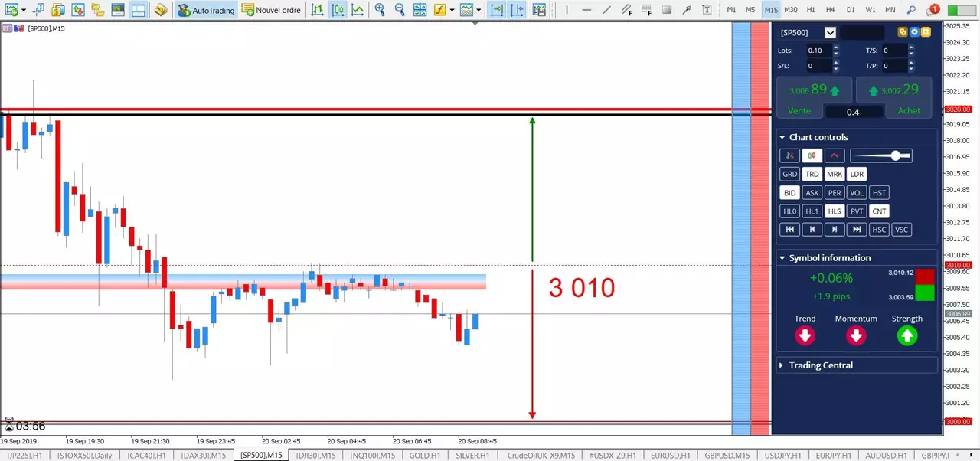
Task: Open the notifications bubble with red badge
Action: [933, 10]
